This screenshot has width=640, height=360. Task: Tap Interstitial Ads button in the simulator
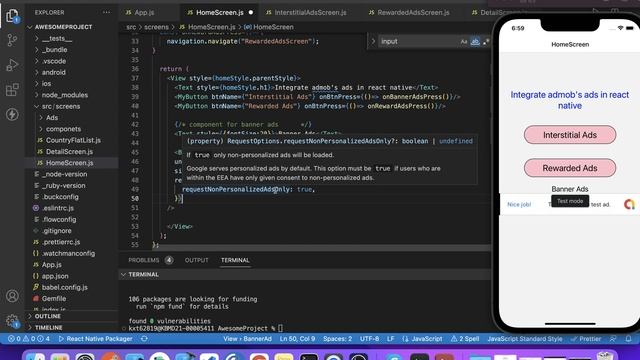tap(570, 135)
